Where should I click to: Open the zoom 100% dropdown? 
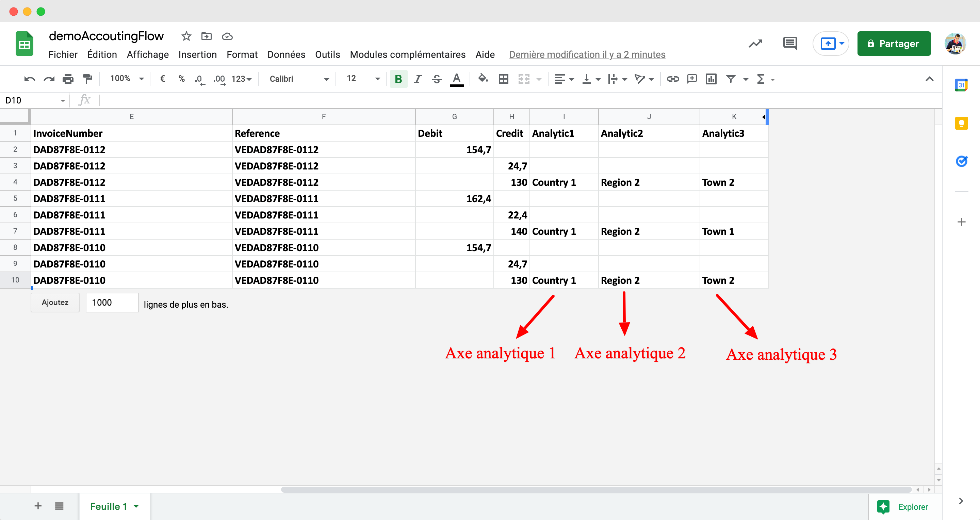[127, 79]
